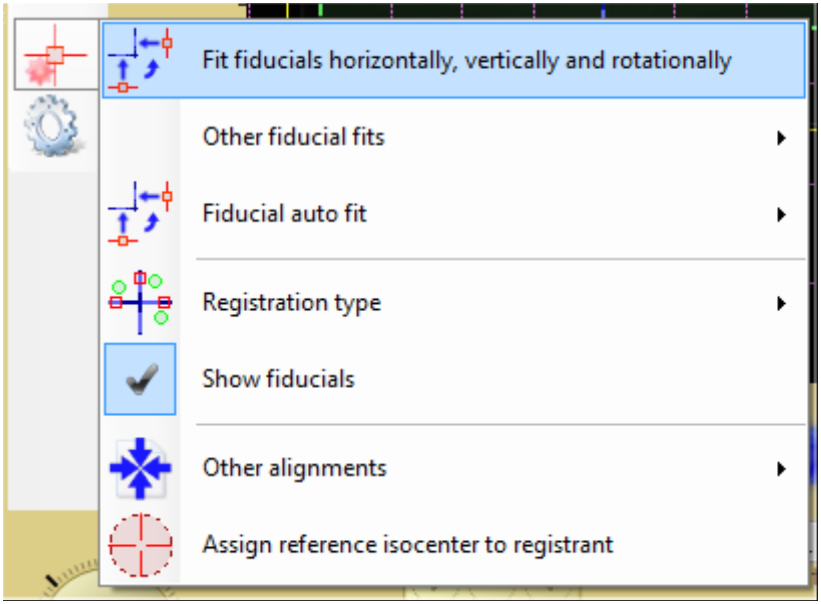Click the Registration type crosshair icon

[140, 303]
